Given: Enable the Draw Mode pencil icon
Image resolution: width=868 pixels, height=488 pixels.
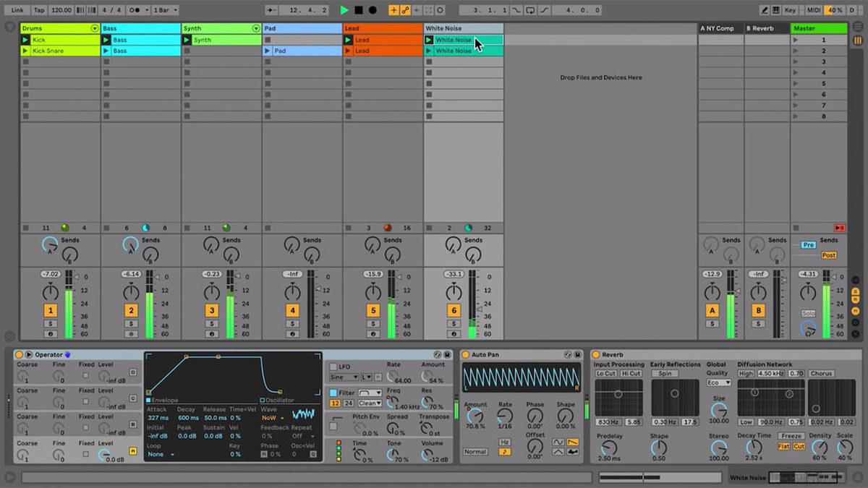Looking at the screenshot, I should click(765, 9).
